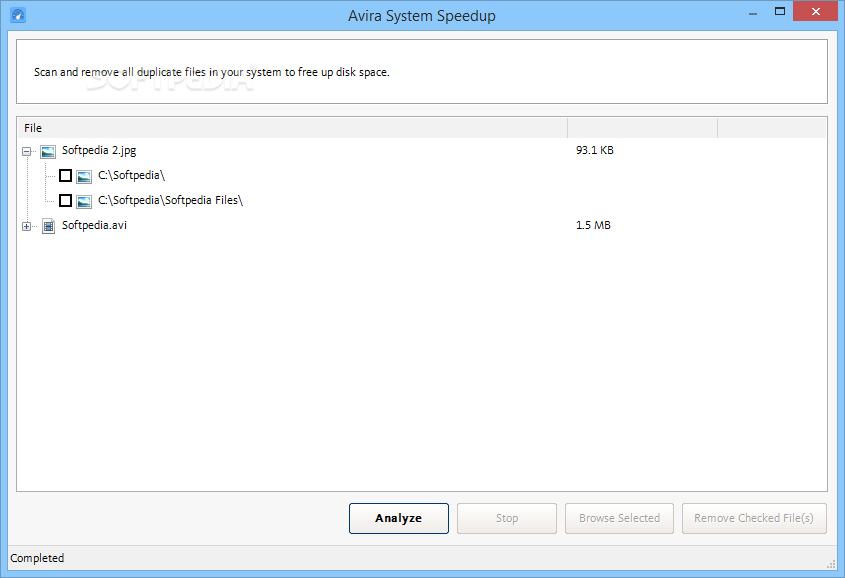Select the C:\Softpedia\ path entry
845x578 pixels.
131,175
